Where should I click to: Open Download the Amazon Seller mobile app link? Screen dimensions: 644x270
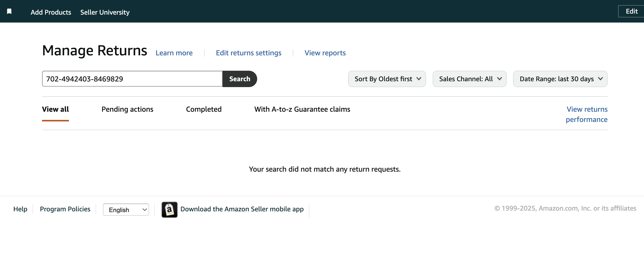[242, 209]
